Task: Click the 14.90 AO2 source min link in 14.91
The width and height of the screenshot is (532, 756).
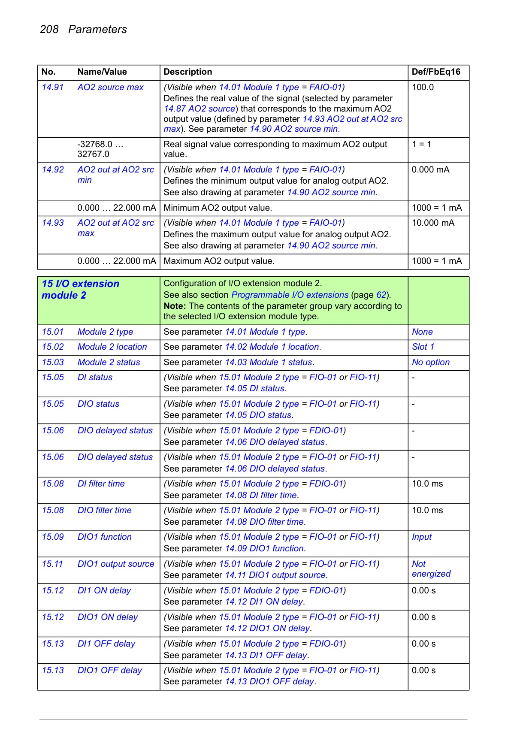Action: click(294, 129)
